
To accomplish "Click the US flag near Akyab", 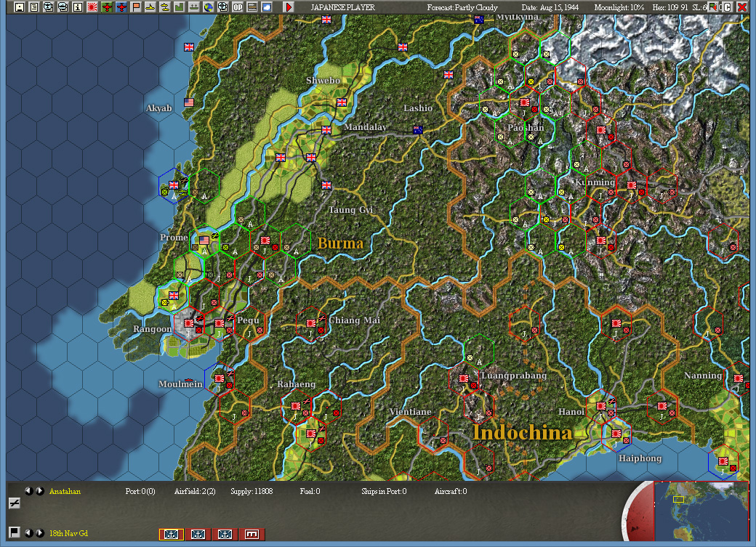I will pyautogui.click(x=189, y=102).
